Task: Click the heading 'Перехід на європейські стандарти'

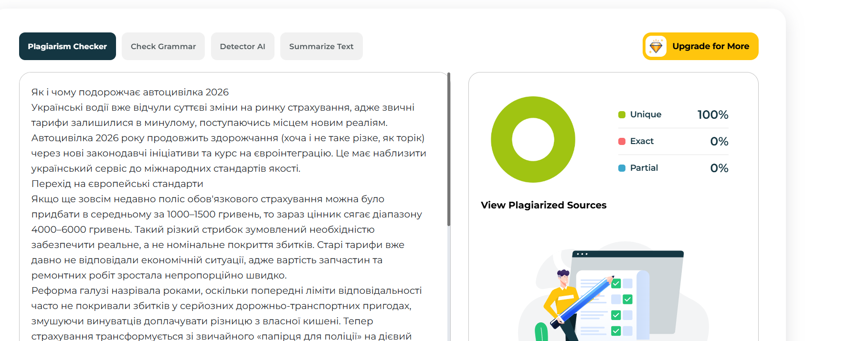Action: tap(117, 184)
